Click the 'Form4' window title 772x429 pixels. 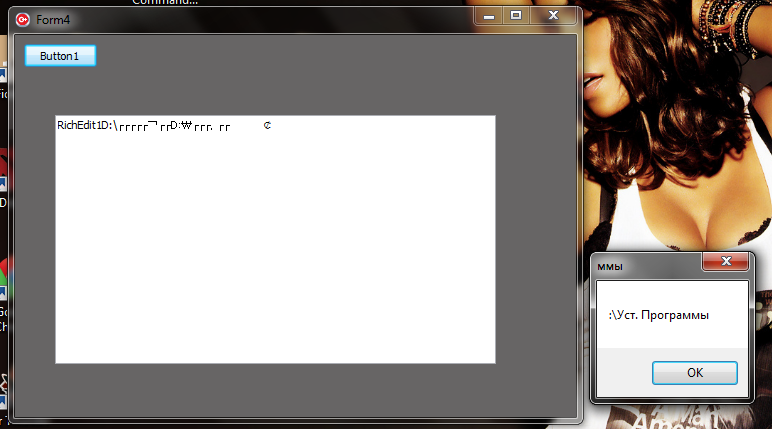tap(53, 20)
